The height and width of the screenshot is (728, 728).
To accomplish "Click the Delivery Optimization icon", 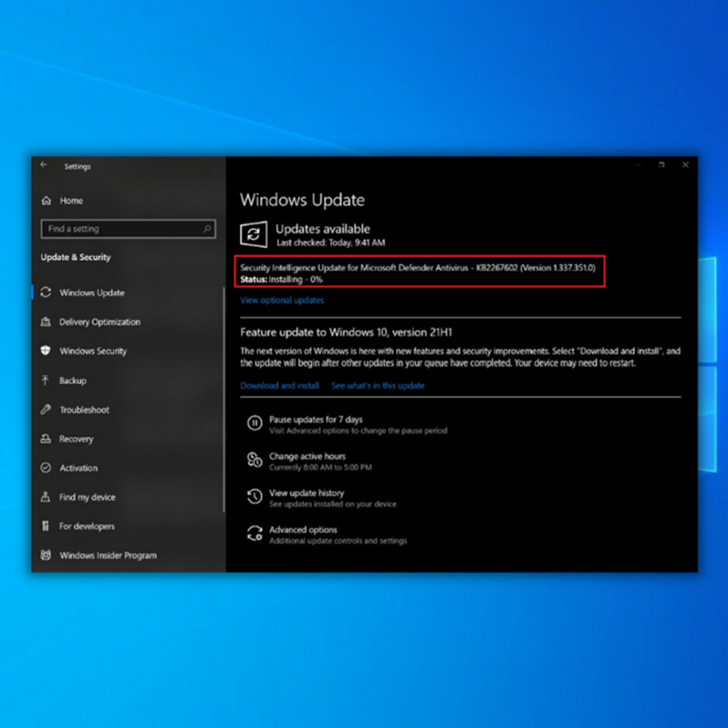I will (x=45, y=321).
